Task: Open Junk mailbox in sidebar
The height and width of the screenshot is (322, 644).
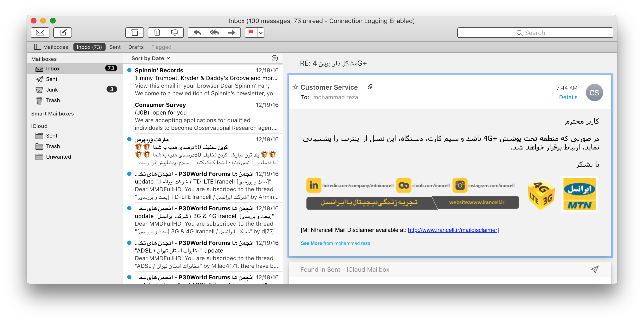Action: (x=75, y=90)
